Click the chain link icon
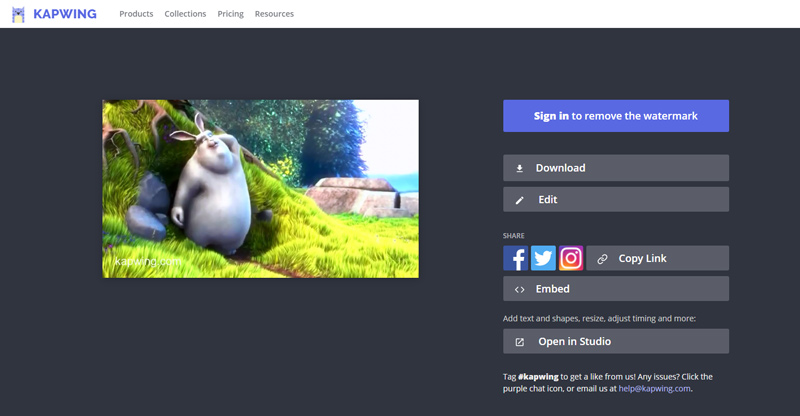 coord(602,259)
